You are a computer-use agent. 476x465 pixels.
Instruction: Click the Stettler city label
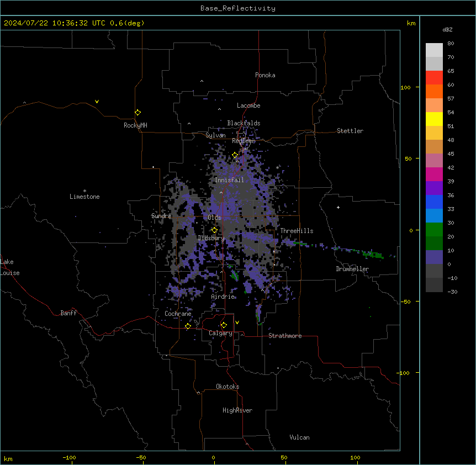coord(350,131)
